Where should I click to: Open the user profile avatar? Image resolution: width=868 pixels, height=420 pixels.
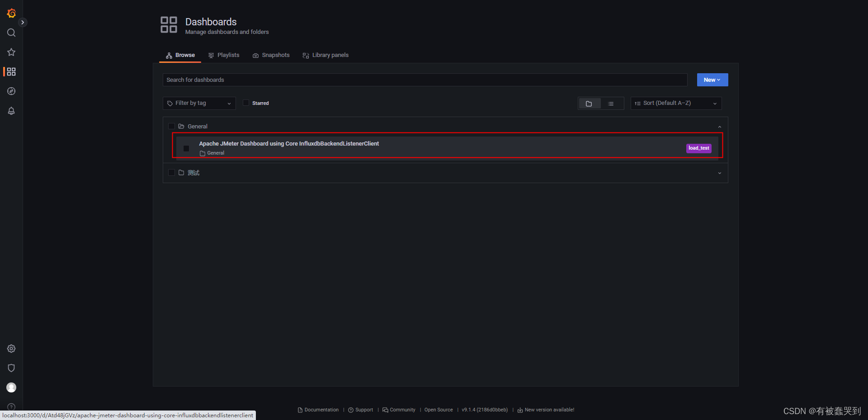[x=11, y=387]
